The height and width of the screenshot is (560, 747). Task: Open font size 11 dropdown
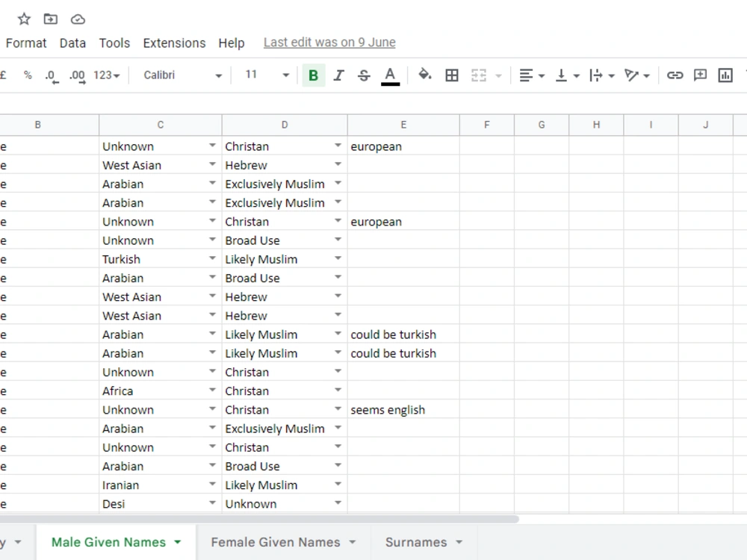pos(267,75)
